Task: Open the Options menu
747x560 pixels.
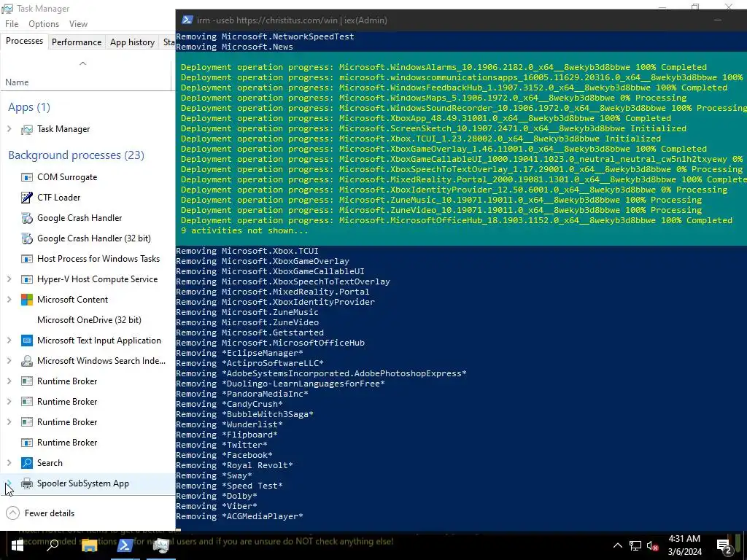Action: pyautogui.click(x=44, y=24)
